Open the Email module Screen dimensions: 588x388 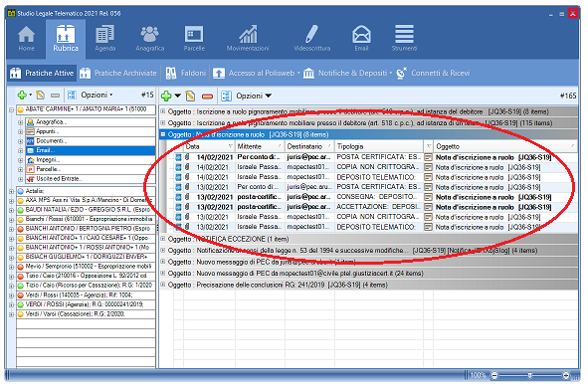pyautogui.click(x=361, y=38)
